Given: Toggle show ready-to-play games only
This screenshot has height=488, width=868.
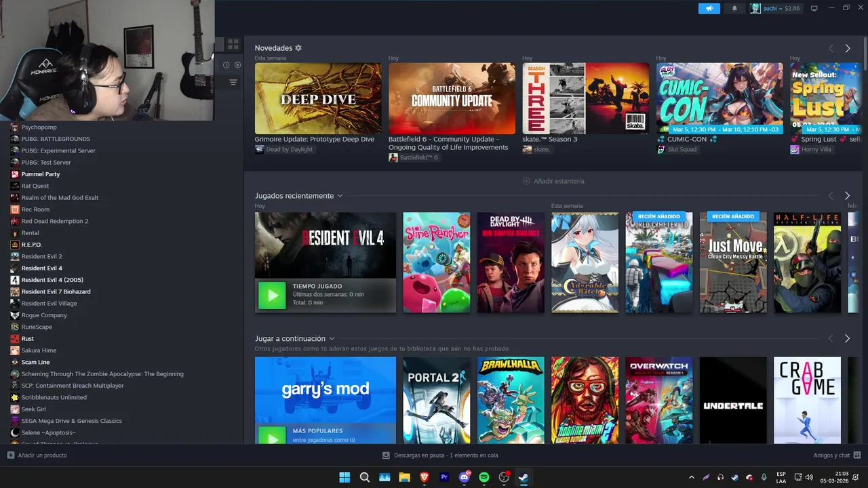Looking at the screenshot, I should coord(237,65).
